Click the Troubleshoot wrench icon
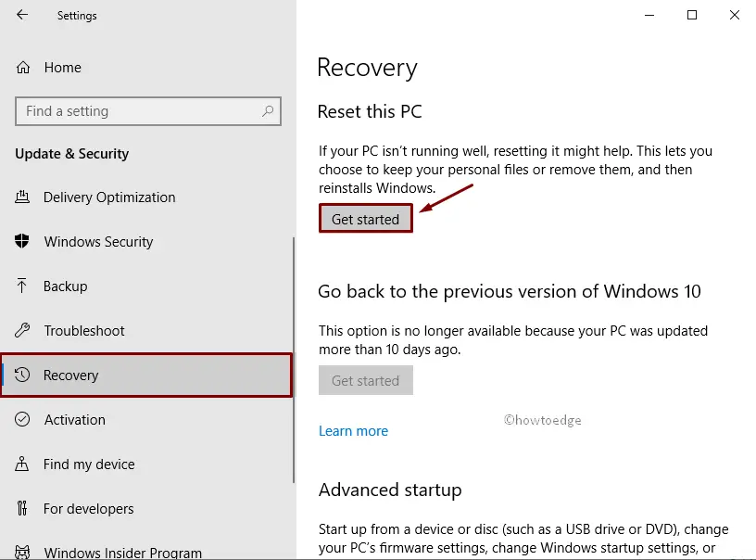This screenshot has height=560, width=756. coord(23,330)
